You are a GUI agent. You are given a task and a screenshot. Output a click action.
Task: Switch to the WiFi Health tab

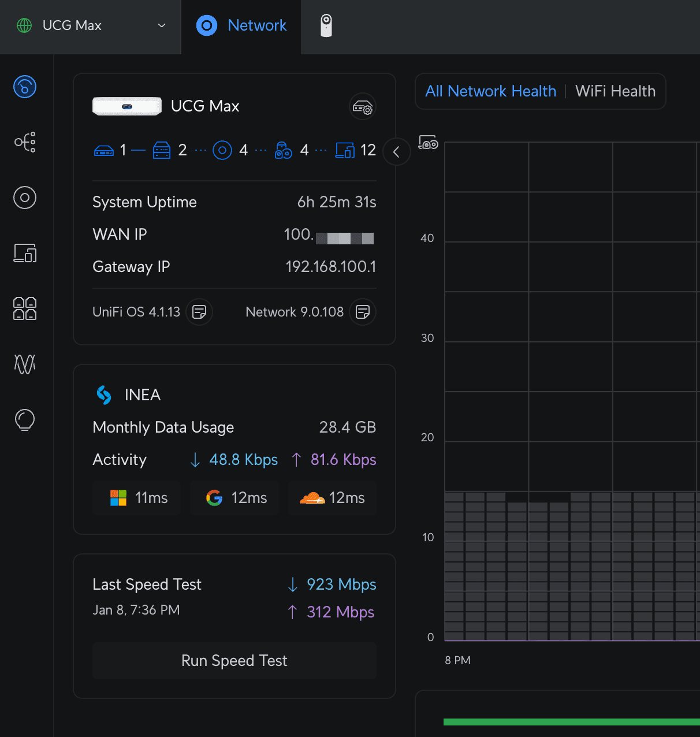(x=615, y=91)
